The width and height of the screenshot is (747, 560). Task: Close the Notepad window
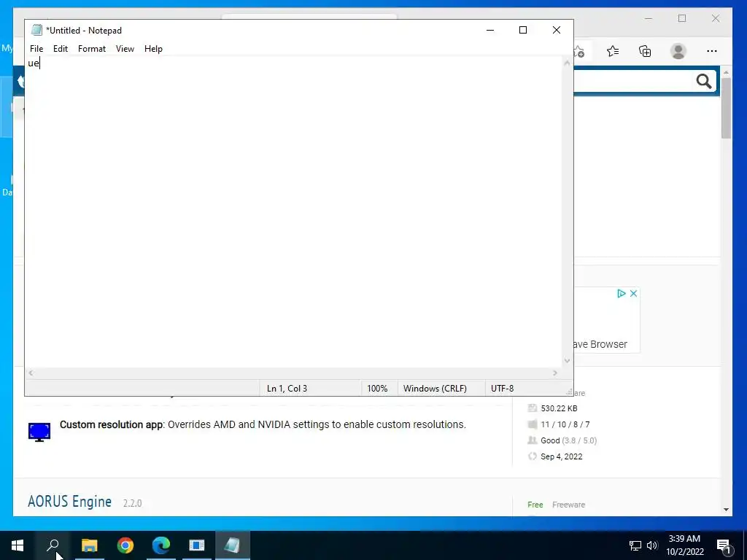[x=557, y=30]
